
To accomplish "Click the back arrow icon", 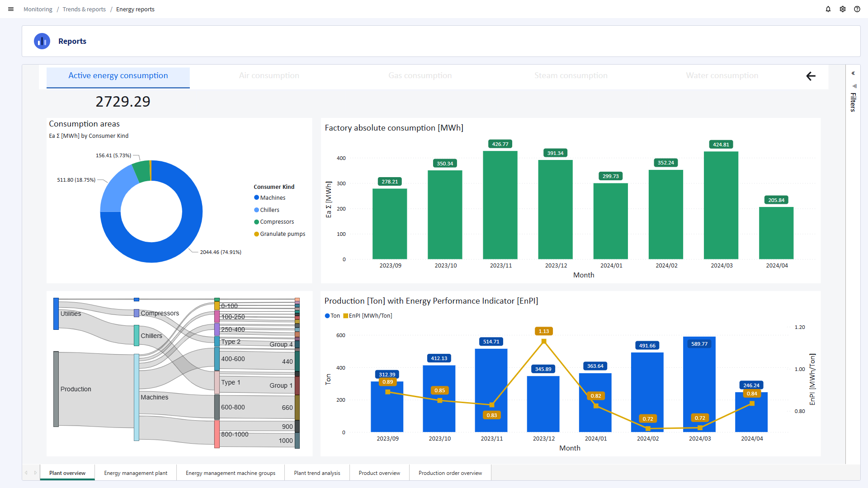I will point(811,76).
